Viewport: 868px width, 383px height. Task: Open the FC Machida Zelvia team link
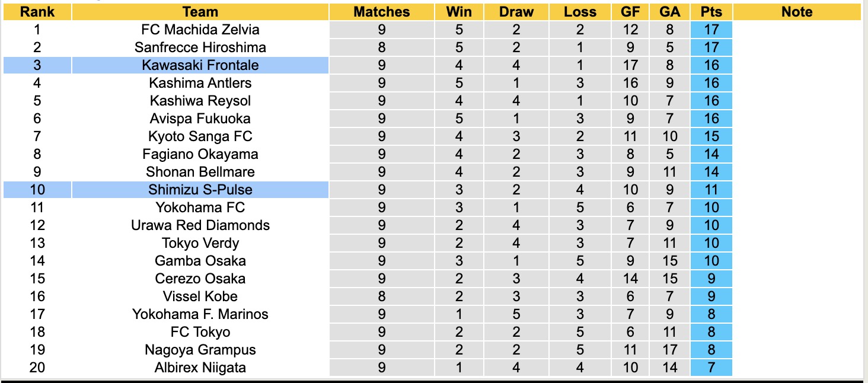pyautogui.click(x=200, y=30)
